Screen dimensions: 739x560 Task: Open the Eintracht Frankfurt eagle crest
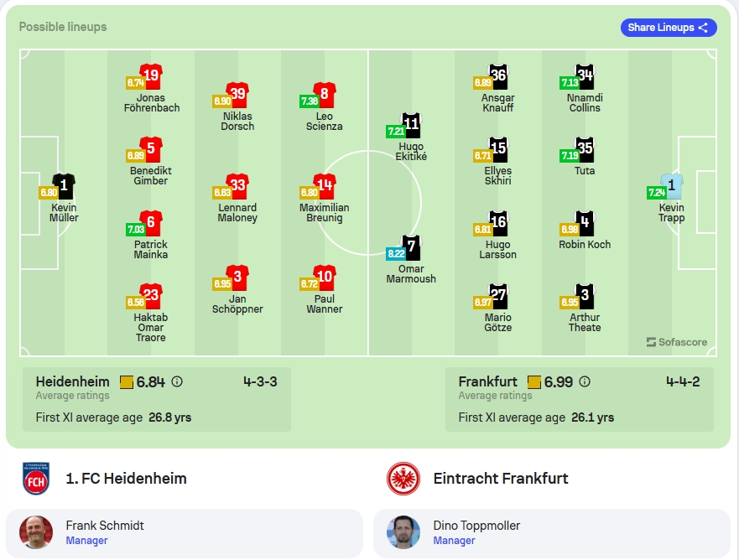click(403, 479)
